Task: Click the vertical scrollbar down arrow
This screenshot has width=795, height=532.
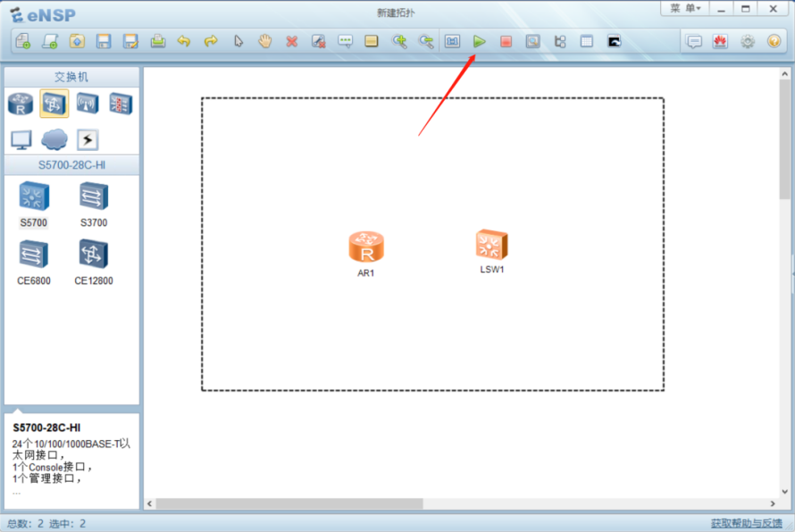Action: click(784, 492)
